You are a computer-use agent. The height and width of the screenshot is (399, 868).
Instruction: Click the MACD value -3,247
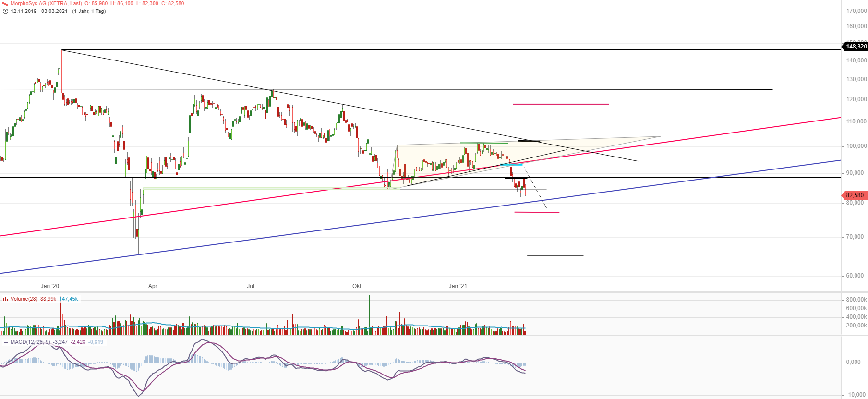coord(60,342)
